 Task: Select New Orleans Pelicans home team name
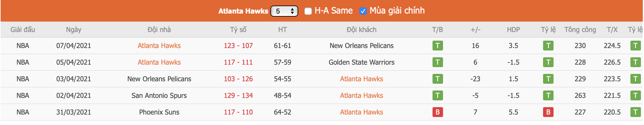159,79
